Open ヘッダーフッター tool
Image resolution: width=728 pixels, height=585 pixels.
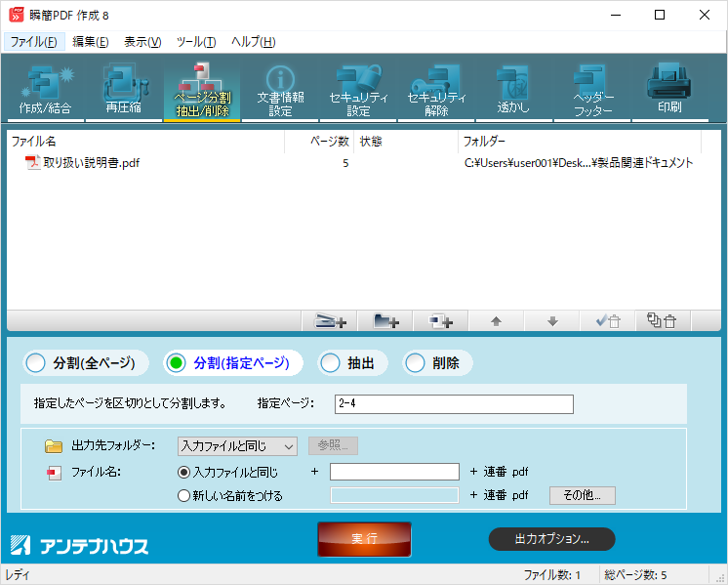pos(592,90)
